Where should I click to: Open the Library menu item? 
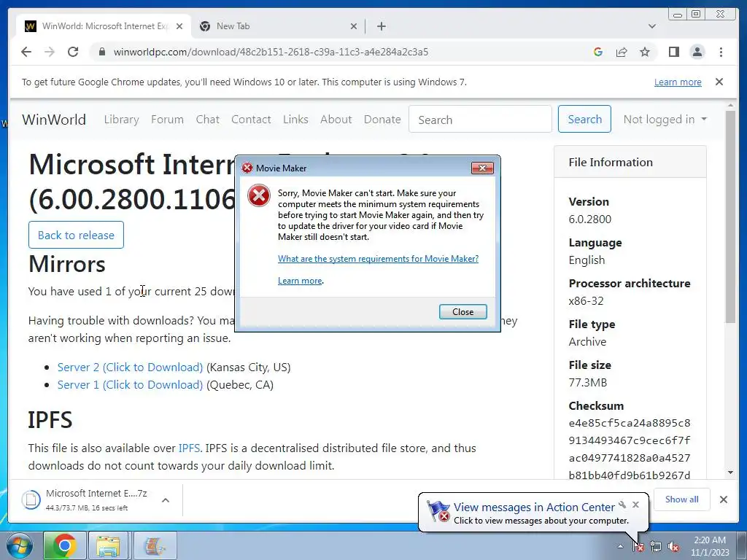pyautogui.click(x=122, y=120)
